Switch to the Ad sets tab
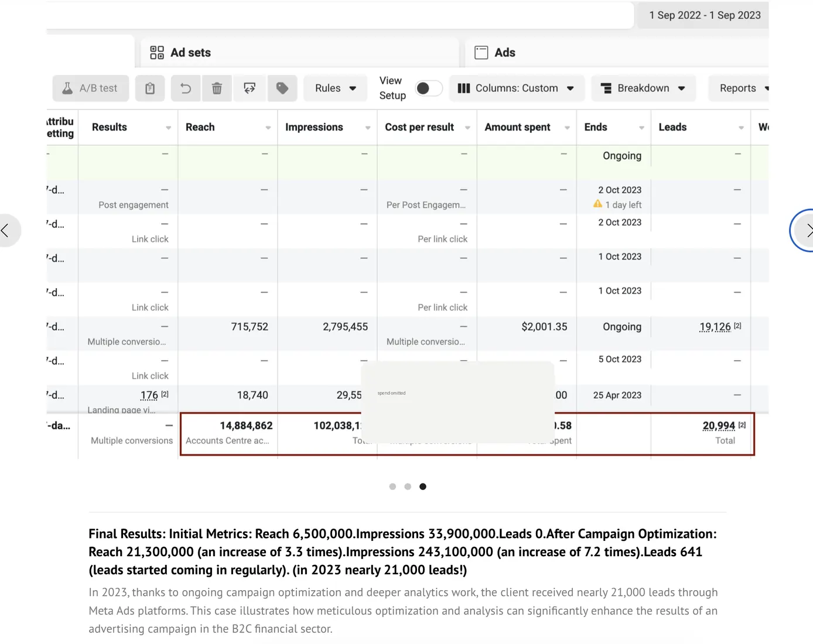The width and height of the screenshot is (813, 644). point(299,53)
